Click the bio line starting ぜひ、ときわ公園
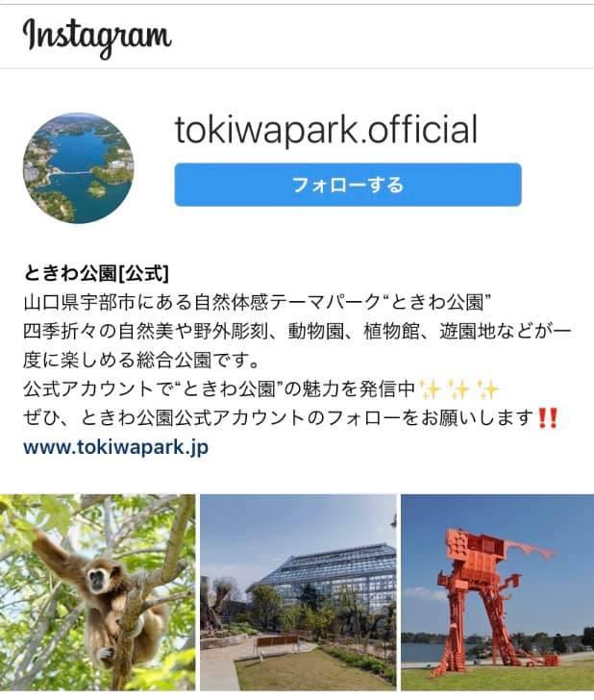 coord(290,418)
